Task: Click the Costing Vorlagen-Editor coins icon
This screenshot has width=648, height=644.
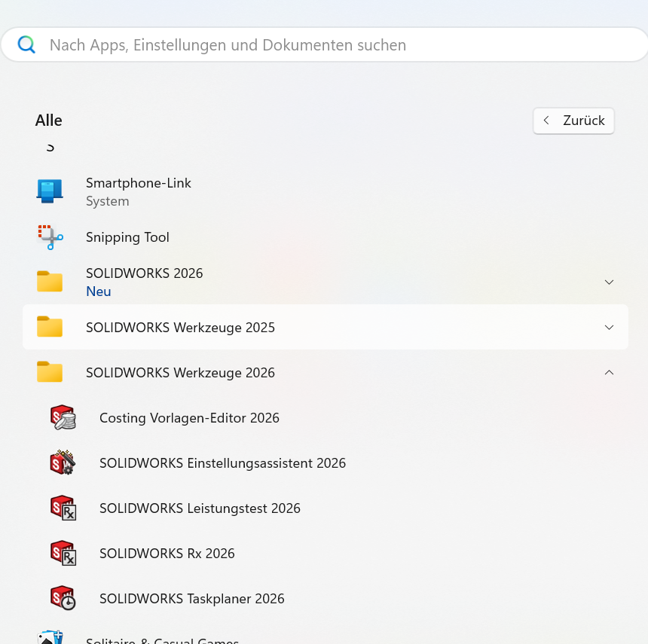Action: click(x=63, y=417)
